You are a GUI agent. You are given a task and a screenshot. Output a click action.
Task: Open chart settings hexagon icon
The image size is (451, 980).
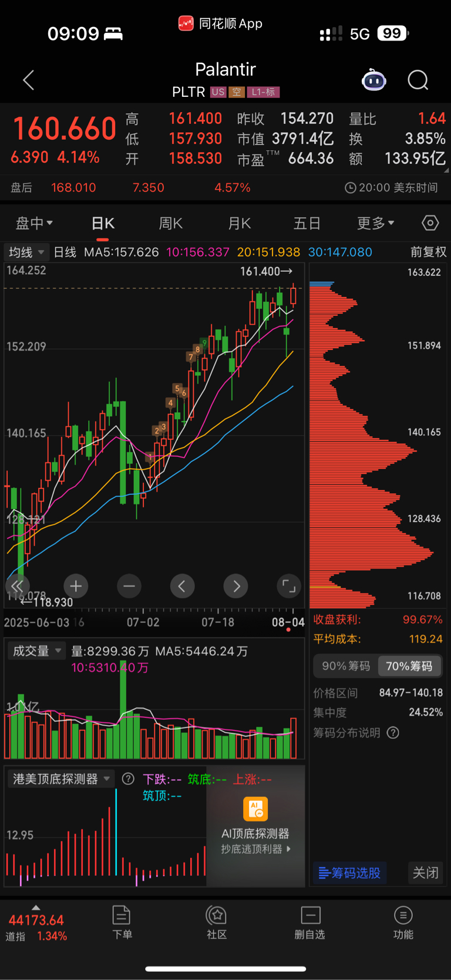click(x=430, y=223)
